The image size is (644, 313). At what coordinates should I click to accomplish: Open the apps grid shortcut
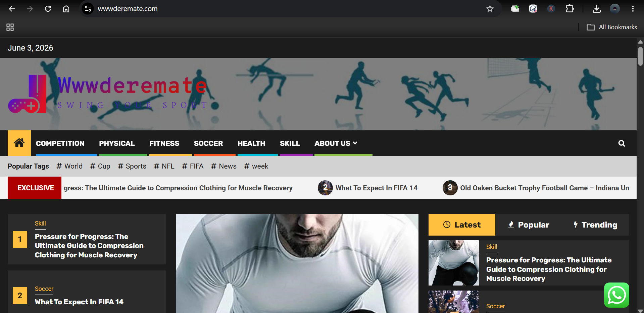tap(10, 27)
